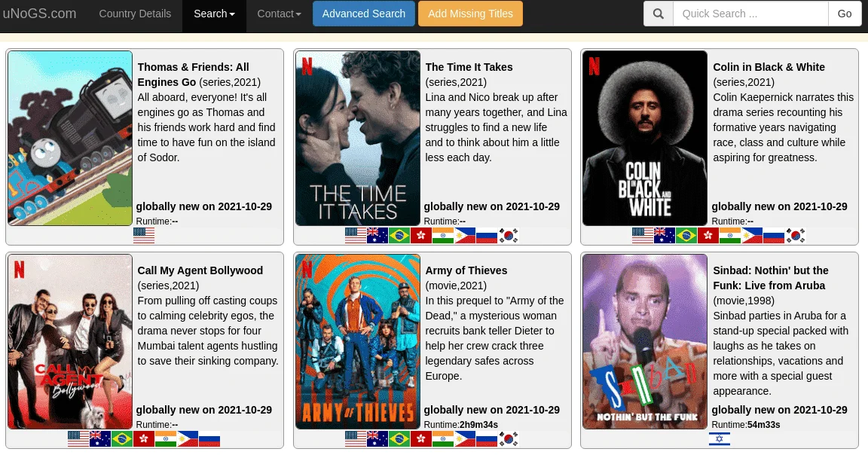This screenshot has height=455, width=868.
Task: Click the United States flag under Call My Agent Bollywood
Action: [x=78, y=439]
